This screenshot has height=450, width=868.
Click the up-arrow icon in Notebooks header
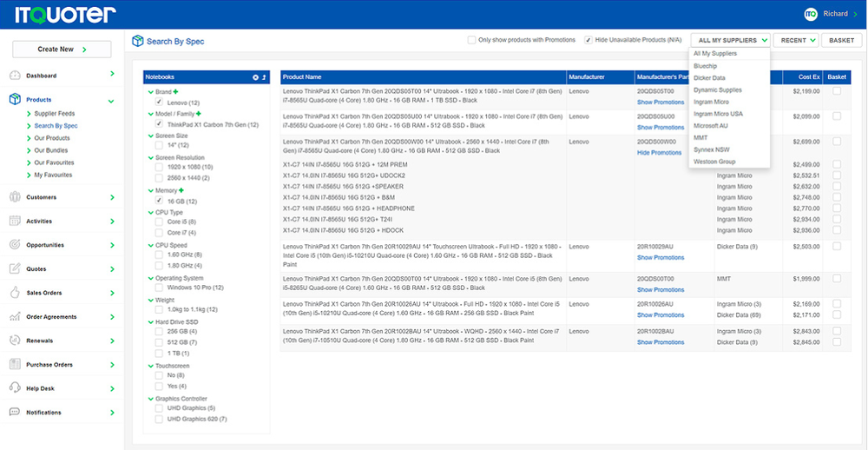click(x=264, y=77)
